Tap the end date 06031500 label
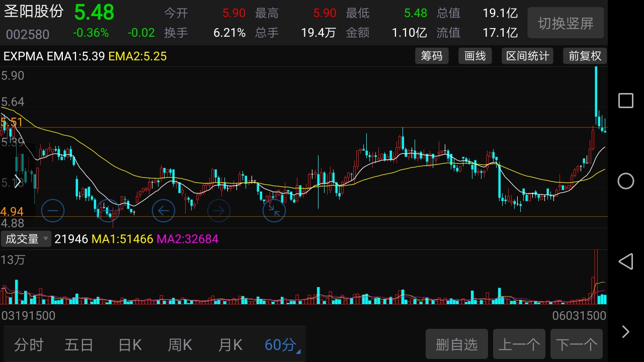 (579, 316)
